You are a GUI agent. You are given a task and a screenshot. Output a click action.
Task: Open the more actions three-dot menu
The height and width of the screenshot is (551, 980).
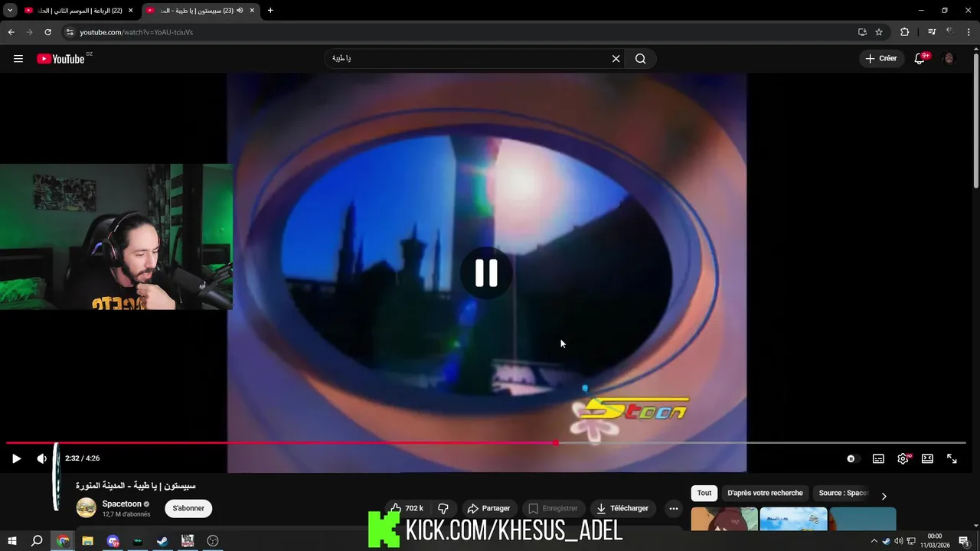coord(673,508)
